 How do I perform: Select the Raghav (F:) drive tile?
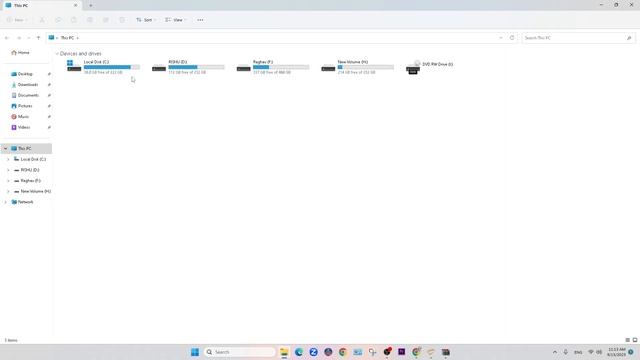click(x=273, y=67)
